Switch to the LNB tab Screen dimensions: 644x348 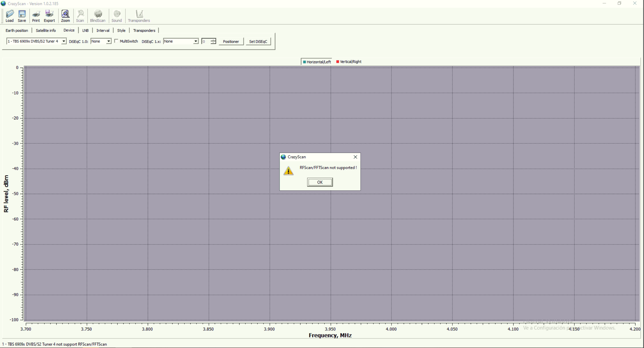click(85, 31)
